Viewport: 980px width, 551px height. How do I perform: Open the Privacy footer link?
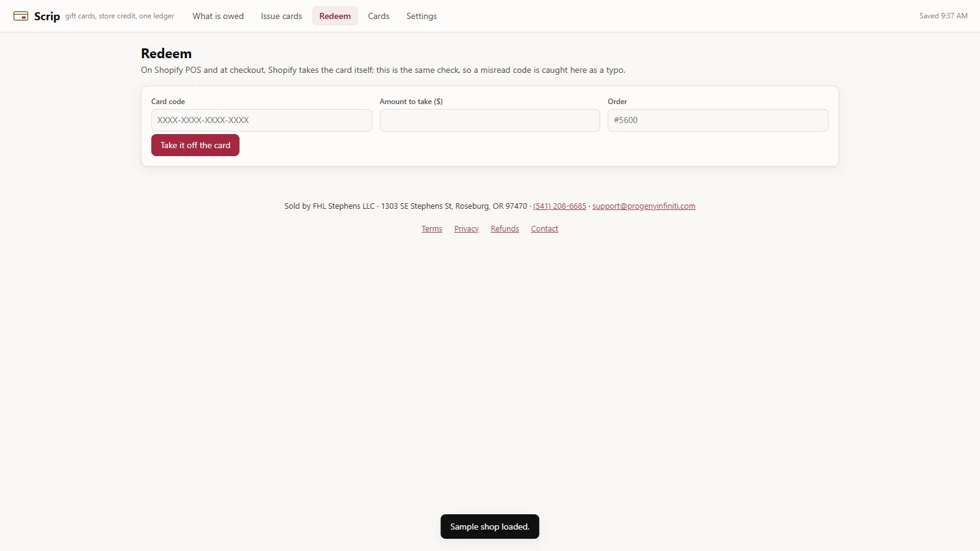(x=467, y=229)
